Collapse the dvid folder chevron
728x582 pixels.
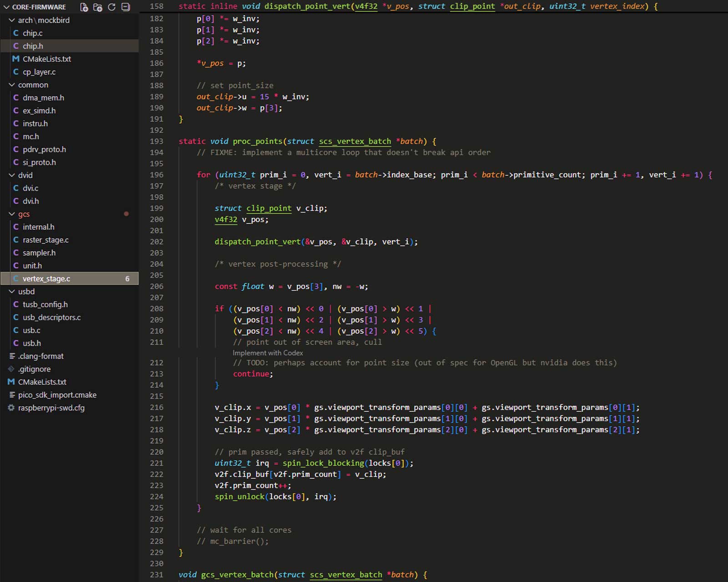click(x=12, y=175)
